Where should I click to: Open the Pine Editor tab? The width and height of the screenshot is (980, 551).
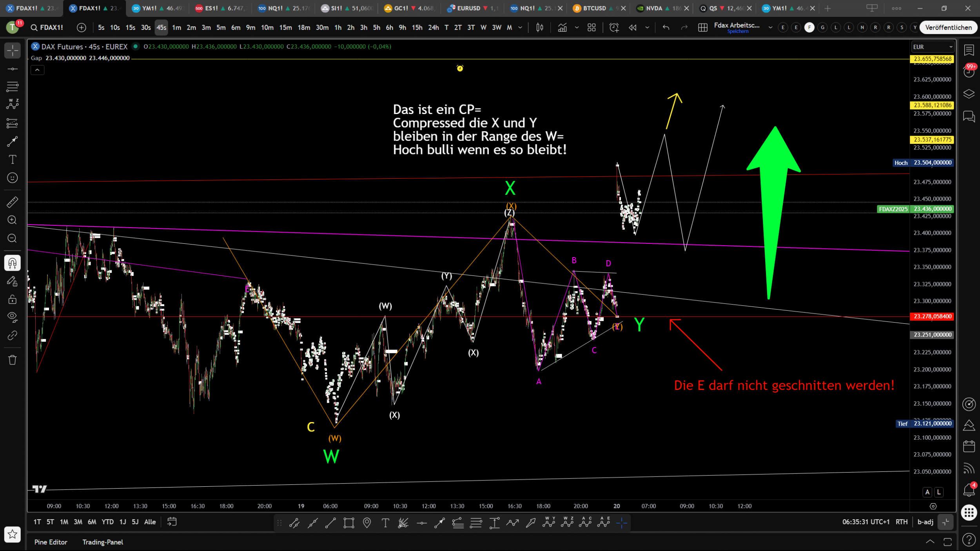(x=51, y=542)
